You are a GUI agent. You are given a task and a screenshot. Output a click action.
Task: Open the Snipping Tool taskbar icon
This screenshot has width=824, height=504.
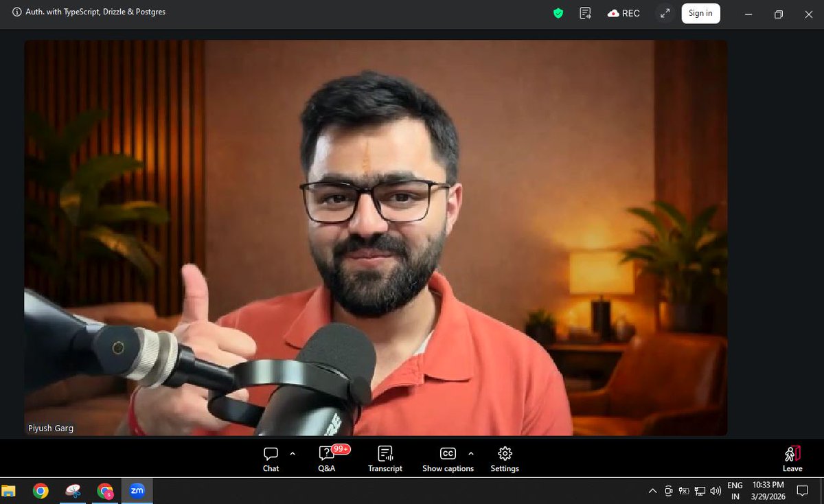click(73, 491)
